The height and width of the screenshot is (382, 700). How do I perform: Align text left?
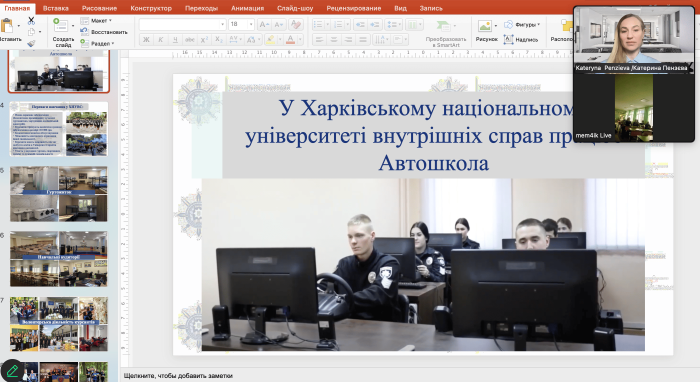coord(319,40)
